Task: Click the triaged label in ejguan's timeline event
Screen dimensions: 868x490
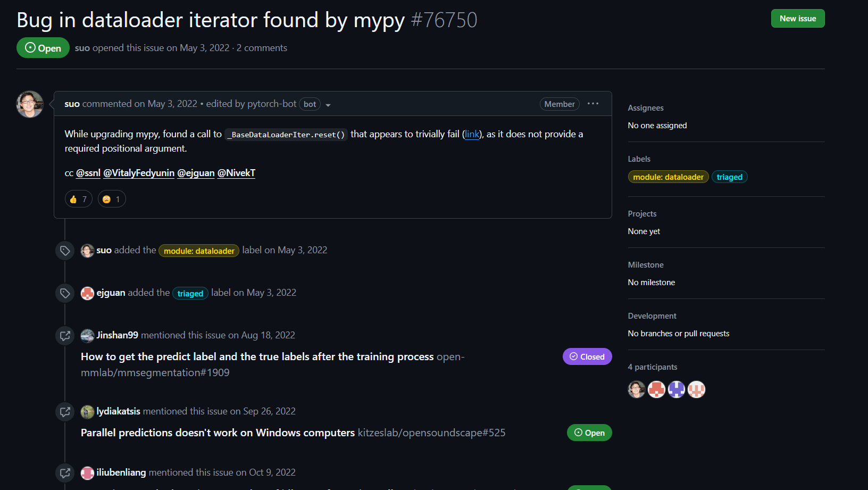Action: [x=190, y=294]
